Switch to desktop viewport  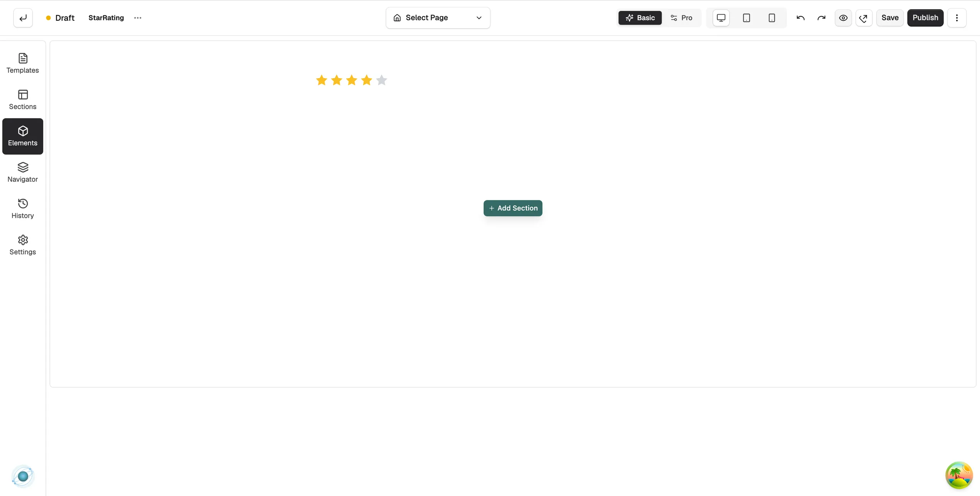click(721, 18)
